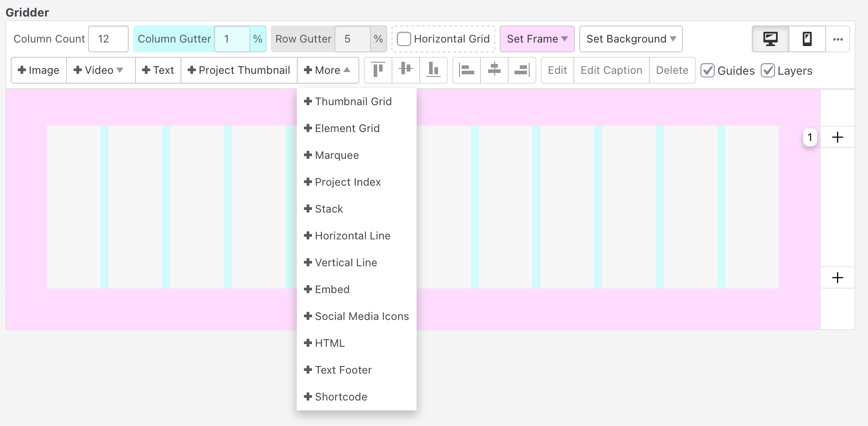Switch to phone view icon
This screenshot has width=868, height=426.
coord(807,39)
